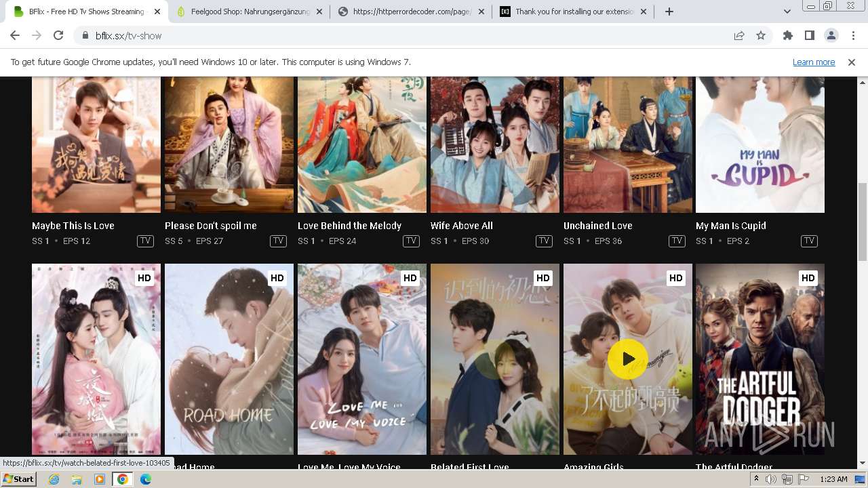Click the TV badge under My Man Is Cupid
Viewport: 868px width, 488px height.
[809, 241]
